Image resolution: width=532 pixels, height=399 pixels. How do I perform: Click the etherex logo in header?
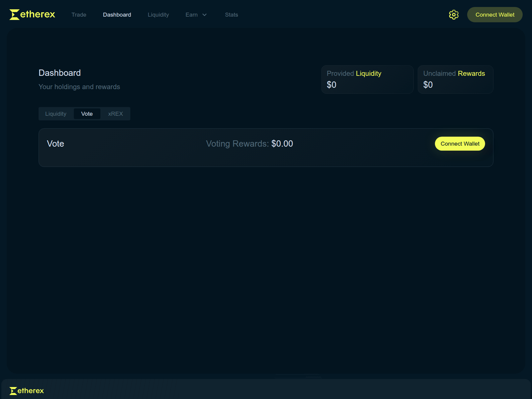(x=32, y=15)
